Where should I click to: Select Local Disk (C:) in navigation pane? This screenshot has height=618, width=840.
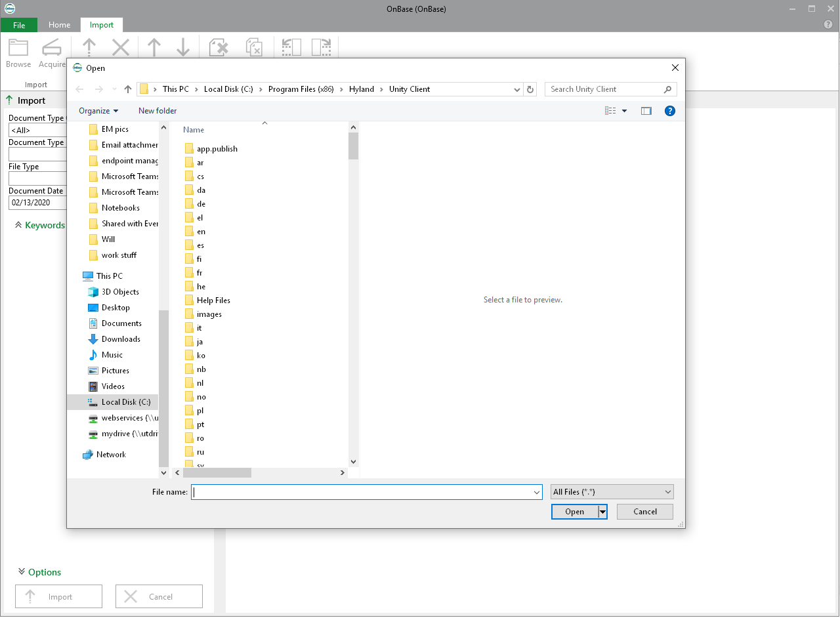click(x=113, y=402)
